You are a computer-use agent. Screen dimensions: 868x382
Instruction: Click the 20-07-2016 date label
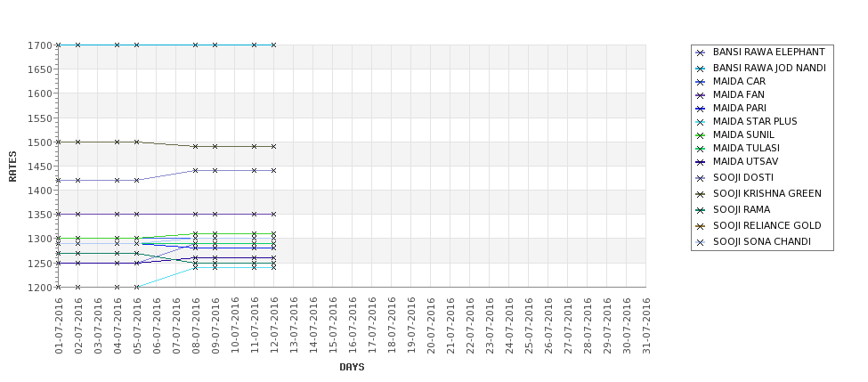click(431, 326)
